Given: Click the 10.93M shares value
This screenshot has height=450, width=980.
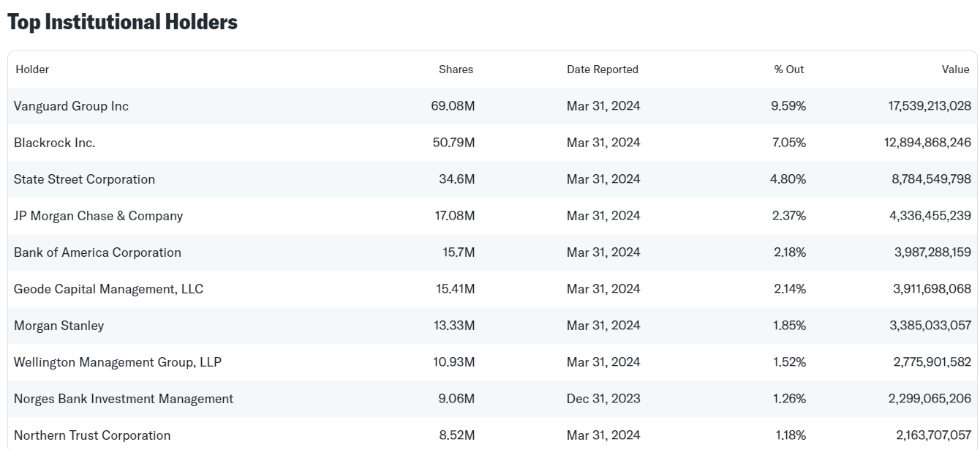Looking at the screenshot, I should 454,362.
